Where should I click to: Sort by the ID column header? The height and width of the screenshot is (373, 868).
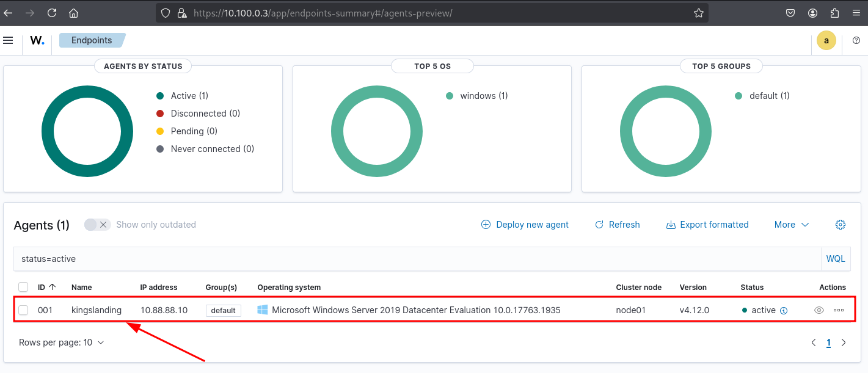46,287
